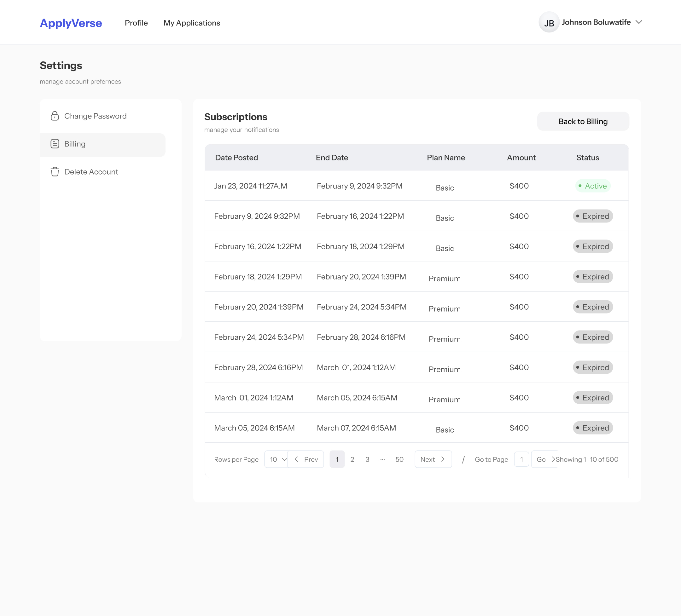The height and width of the screenshot is (616, 681).
Task: Click the trash icon beside Delete Account
Action: click(x=55, y=171)
